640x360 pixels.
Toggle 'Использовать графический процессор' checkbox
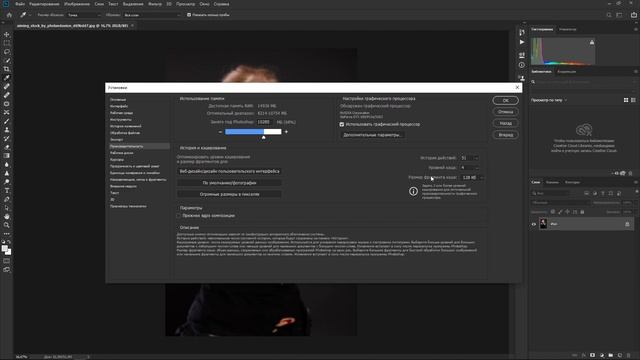pos(342,124)
